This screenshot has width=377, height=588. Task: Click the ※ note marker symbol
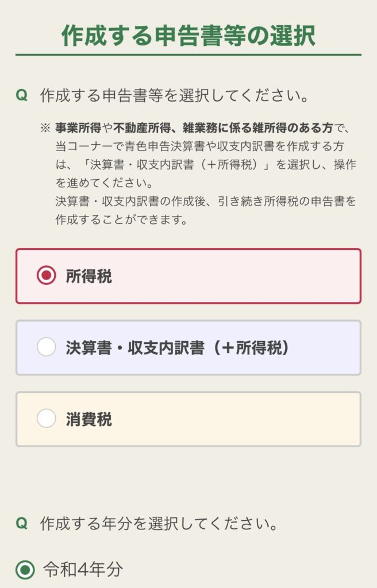pos(45,127)
